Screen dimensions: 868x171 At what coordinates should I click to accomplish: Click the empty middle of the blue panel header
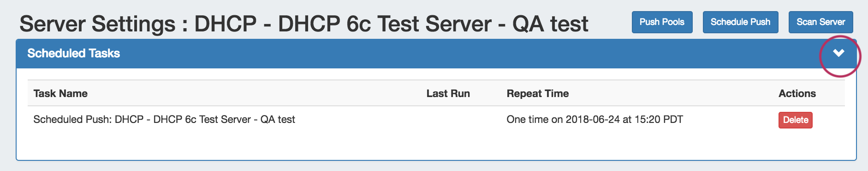461,54
